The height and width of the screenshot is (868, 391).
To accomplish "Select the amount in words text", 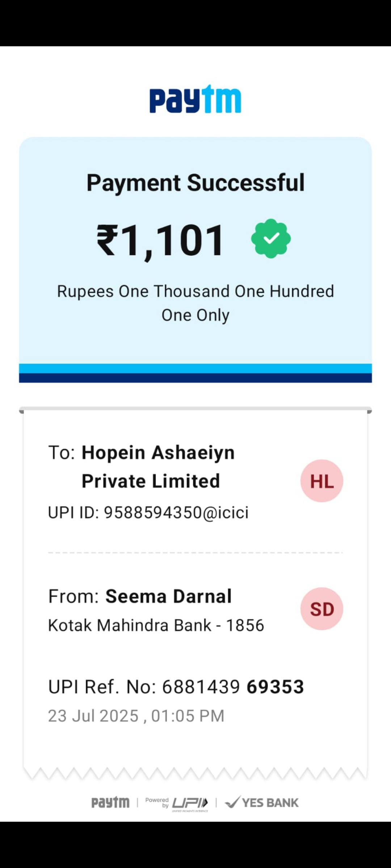I will click(195, 303).
